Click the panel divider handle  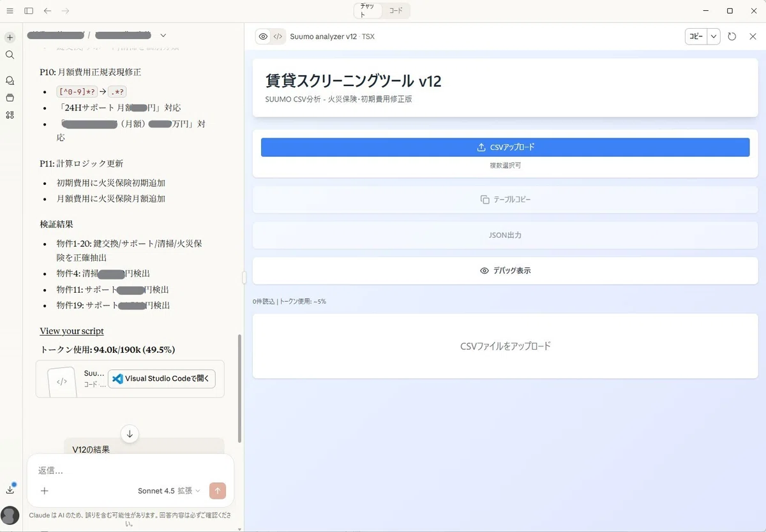pyautogui.click(x=243, y=277)
